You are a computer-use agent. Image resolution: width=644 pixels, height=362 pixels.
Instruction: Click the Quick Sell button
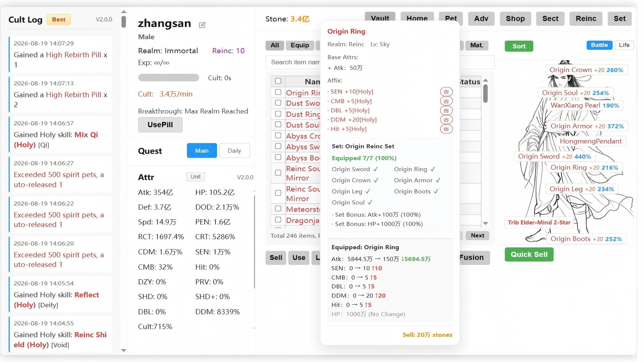click(529, 255)
